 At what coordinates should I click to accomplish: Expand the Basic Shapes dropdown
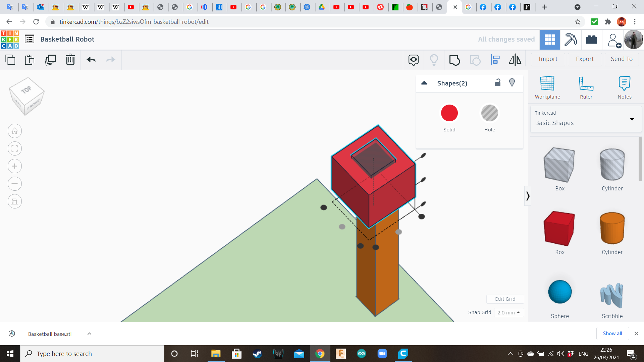pos(632,119)
